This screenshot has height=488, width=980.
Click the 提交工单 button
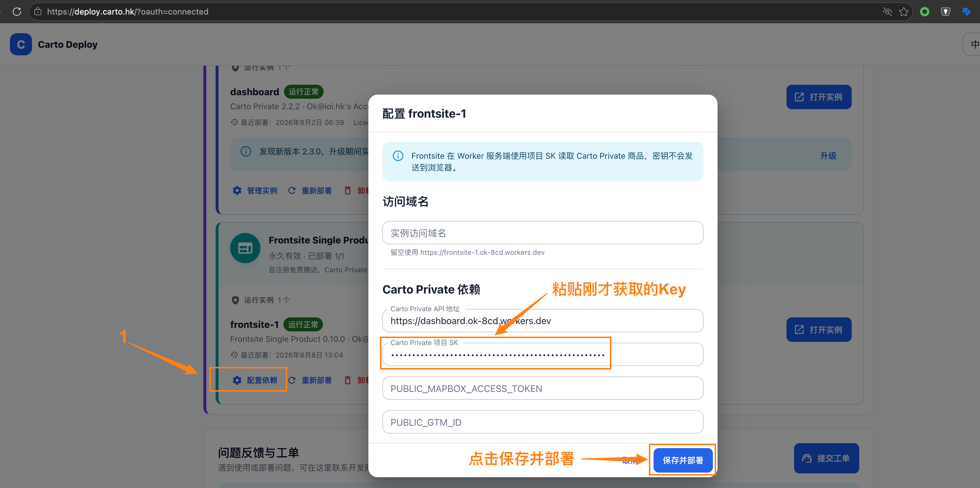(x=826, y=458)
